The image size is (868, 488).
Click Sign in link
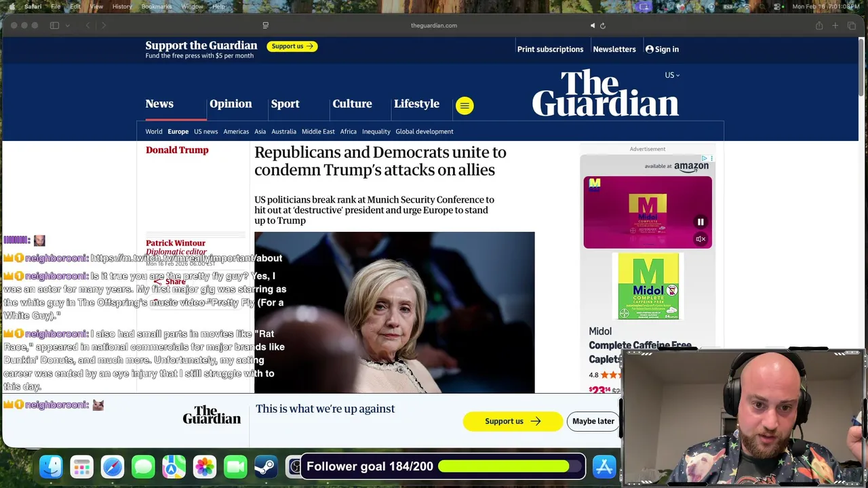(x=662, y=49)
